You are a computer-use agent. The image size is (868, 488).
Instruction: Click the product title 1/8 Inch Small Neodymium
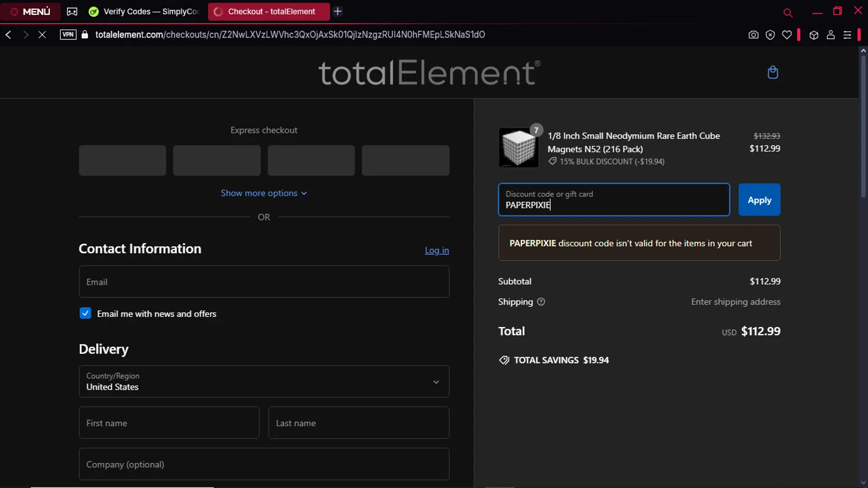click(x=634, y=142)
